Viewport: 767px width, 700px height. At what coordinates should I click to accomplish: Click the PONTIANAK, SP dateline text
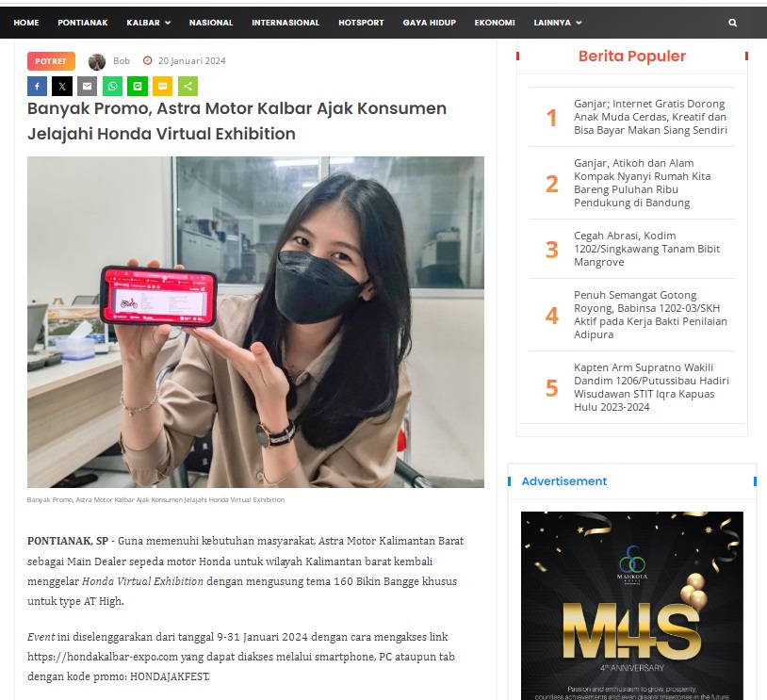(x=68, y=541)
